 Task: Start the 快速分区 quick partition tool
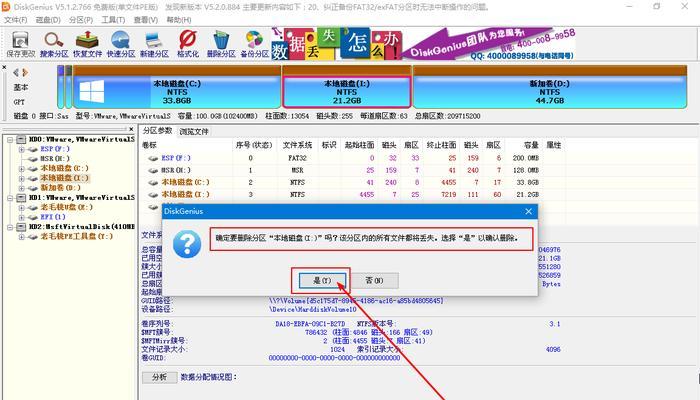point(121,44)
